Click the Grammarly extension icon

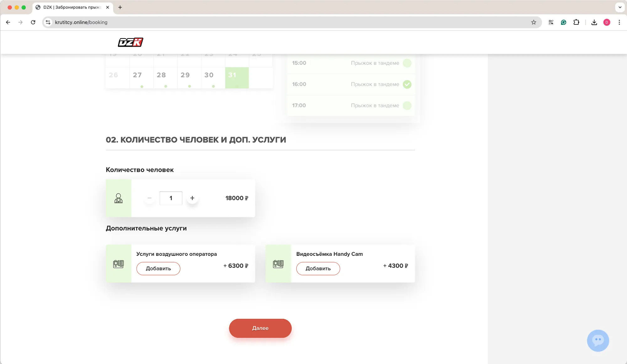coord(564,22)
